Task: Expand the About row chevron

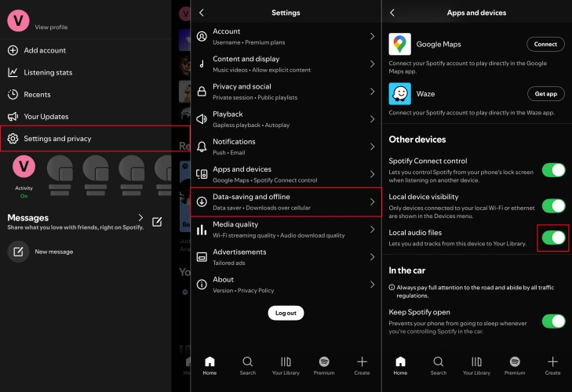Action: [x=372, y=285]
